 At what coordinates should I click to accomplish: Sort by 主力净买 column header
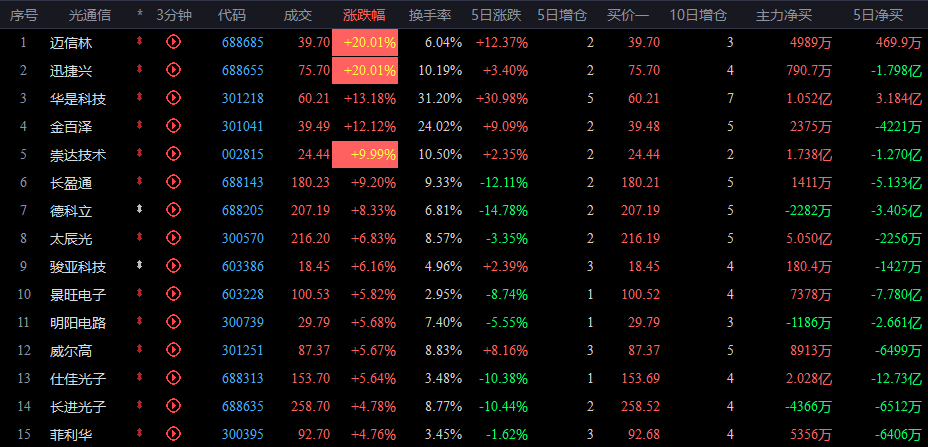(784, 15)
